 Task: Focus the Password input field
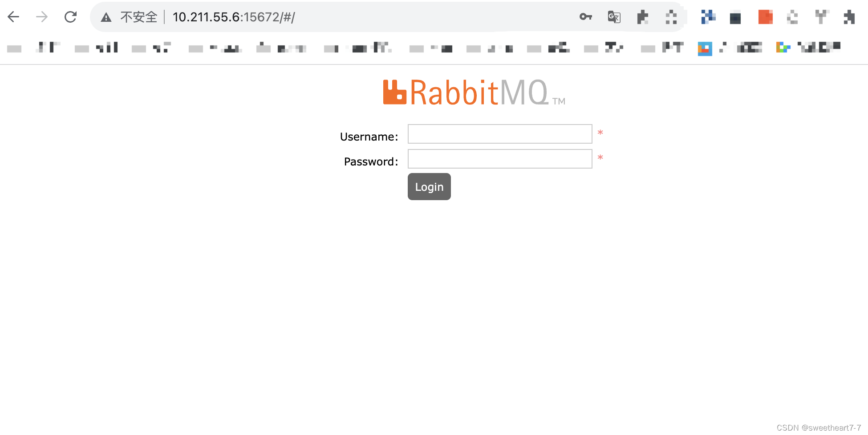pyautogui.click(x=500, y=159)
